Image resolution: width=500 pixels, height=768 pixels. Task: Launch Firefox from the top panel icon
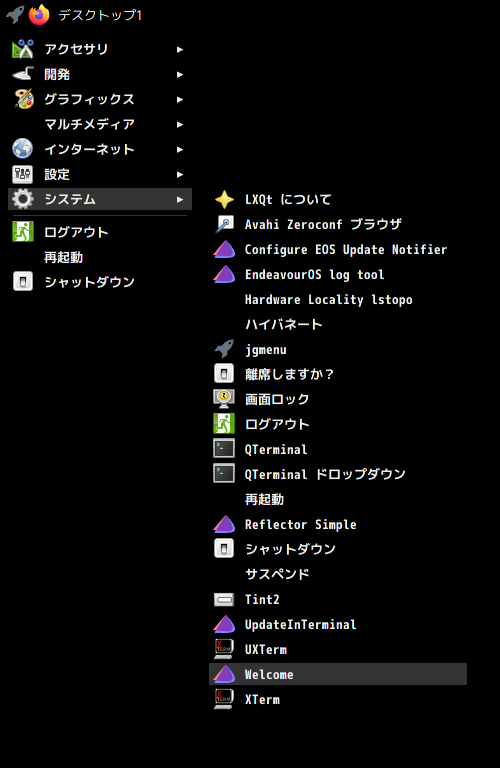(39, 15)
